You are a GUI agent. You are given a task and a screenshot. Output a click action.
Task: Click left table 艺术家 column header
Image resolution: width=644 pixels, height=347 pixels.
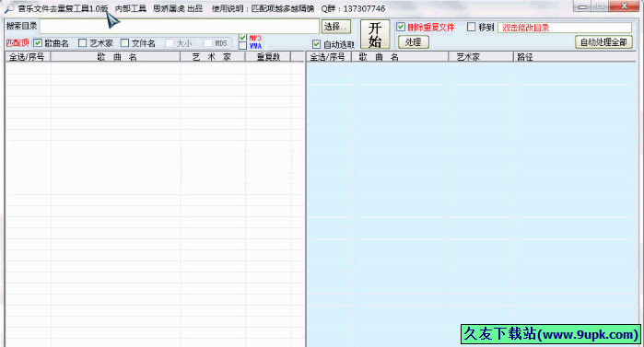[x=212, y=57]
